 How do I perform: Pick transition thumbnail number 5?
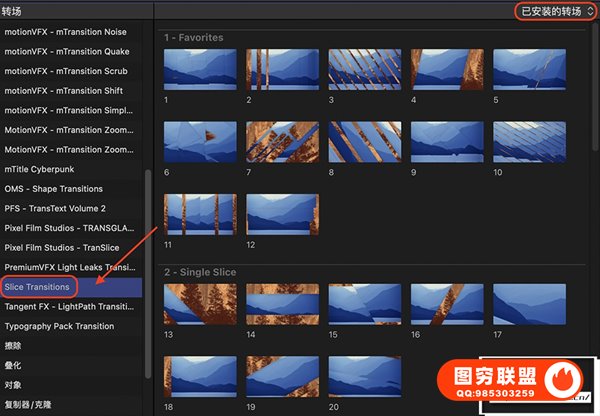pos(529,70)
